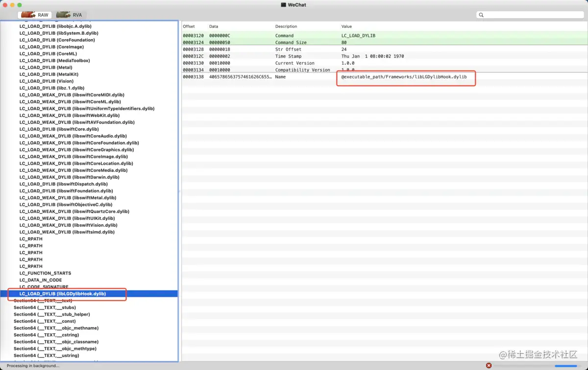Viewport: 588px width, 370px height.
Task: Stop background processing with red stop icon
Action: [x=489, y=366]
